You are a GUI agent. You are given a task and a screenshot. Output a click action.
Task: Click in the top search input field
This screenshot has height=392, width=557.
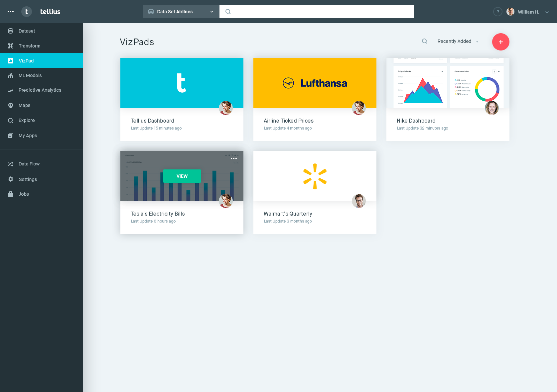point(317,12)
